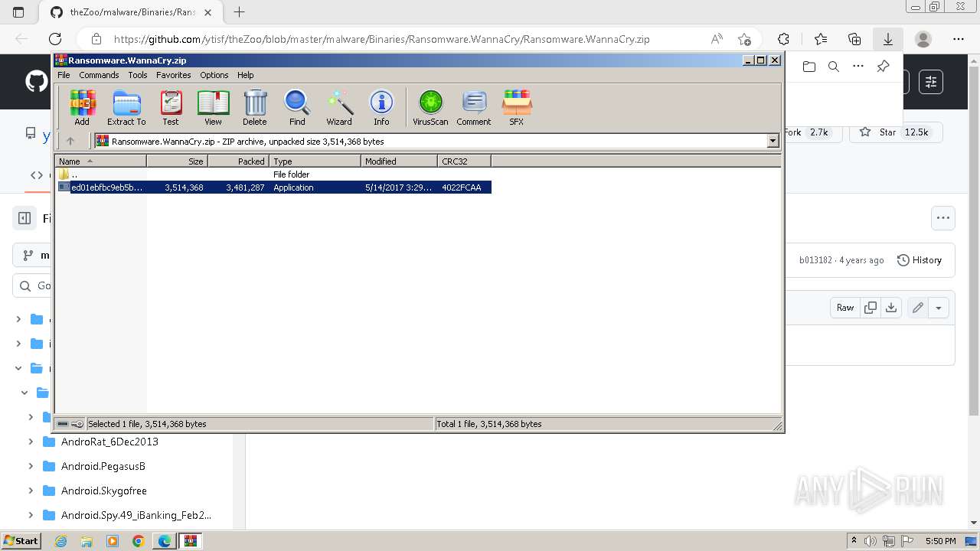Expand the Android.PegasusB folder
The height and width of the screenshot is (551, 980).
click(x=31, y=466)
